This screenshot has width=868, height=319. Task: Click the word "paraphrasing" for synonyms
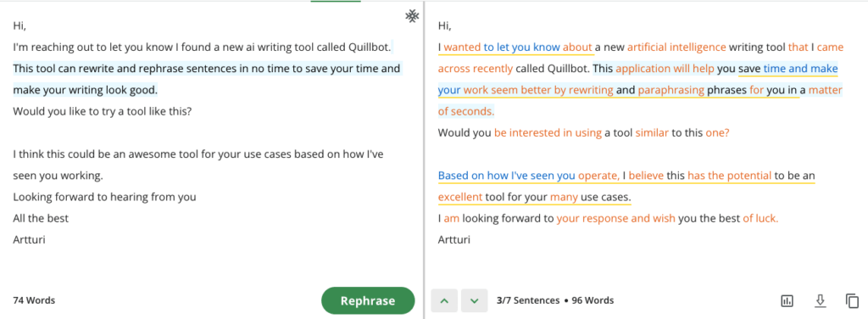(671, 90)
